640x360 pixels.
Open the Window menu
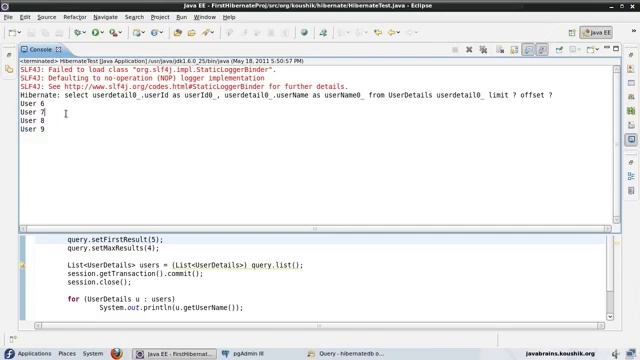click(204, 17)
